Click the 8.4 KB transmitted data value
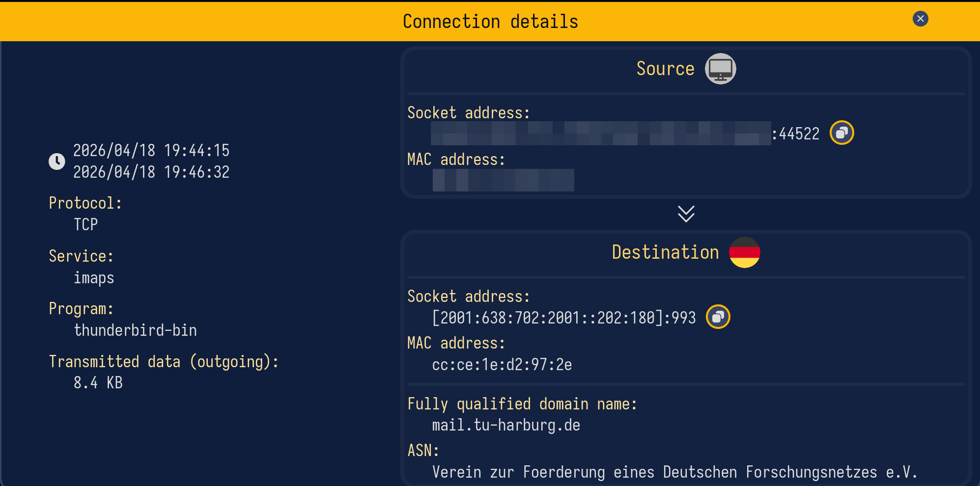Image resolution: width=980 pixels, height=486 pixels. pos(98,383)
